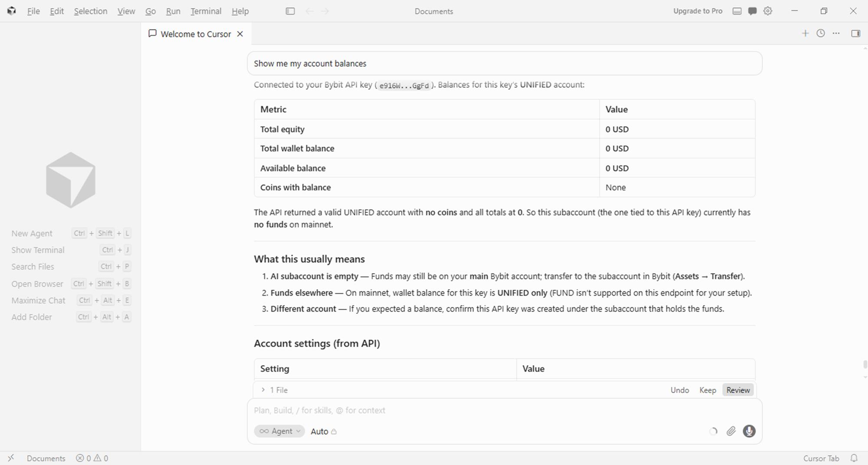
Task: Click the 'Setting' column header
Action: [385, 369]
